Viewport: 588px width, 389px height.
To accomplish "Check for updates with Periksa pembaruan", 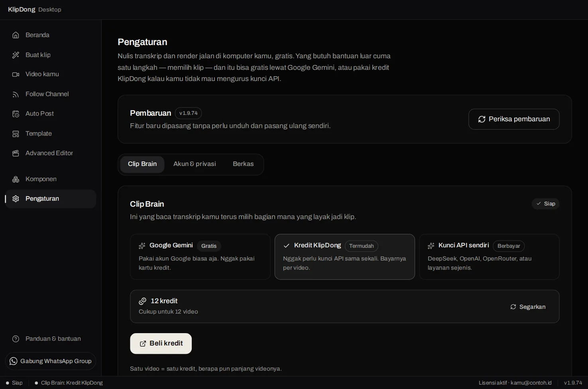I will 514,119.
